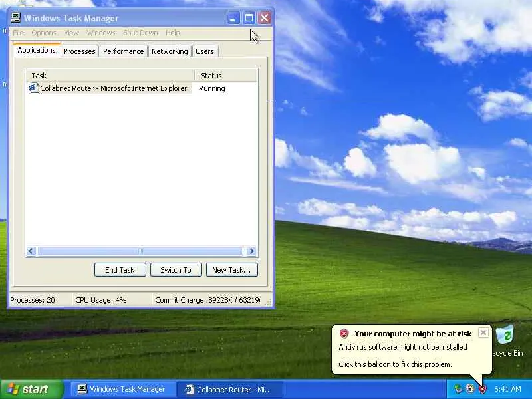Switch to the Performance tab

pyautogui.click(x=124, y=51)
